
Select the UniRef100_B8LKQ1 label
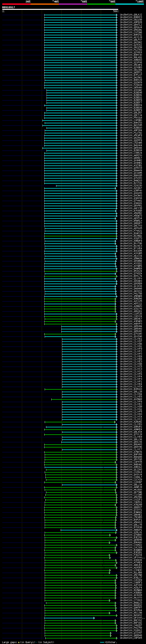coord(131,58)
